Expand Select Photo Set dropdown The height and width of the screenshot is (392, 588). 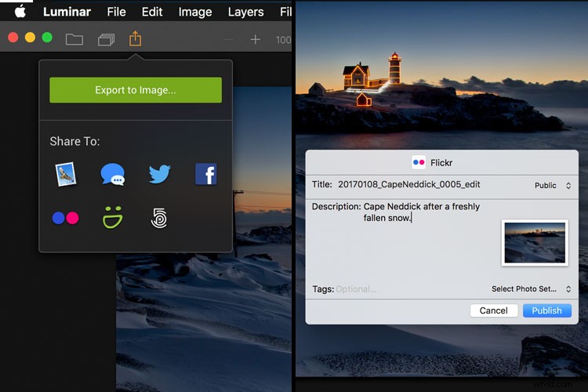pyautogui.click(x=531, y=289)
